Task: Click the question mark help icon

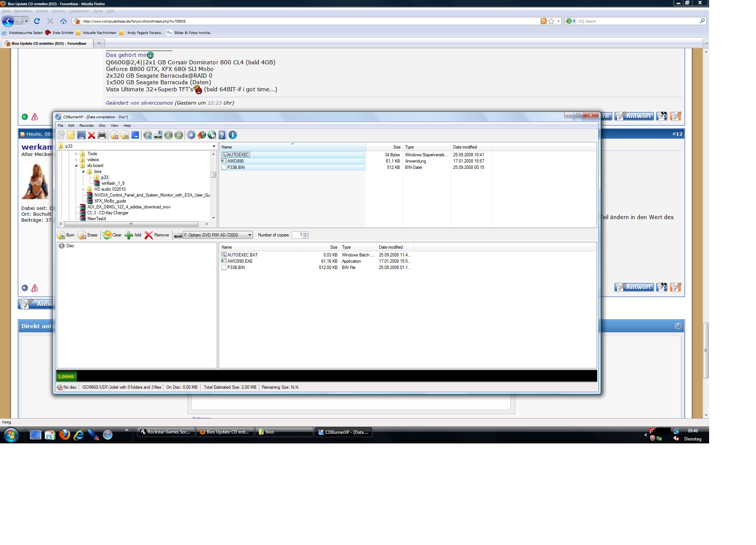Action: coord(222,135)
